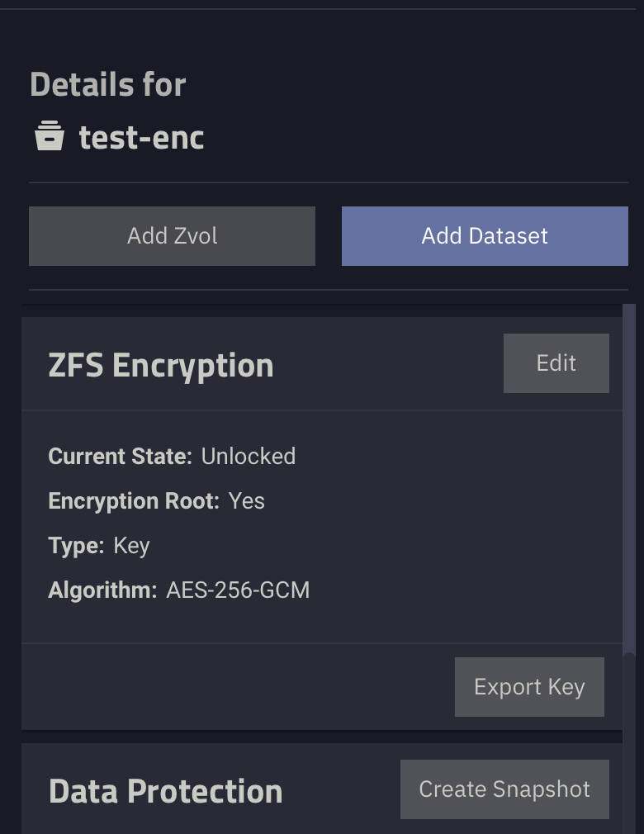This screenshot has height=834, width=644.
Task: Click the Algorithm label
Action: [102, 590]
